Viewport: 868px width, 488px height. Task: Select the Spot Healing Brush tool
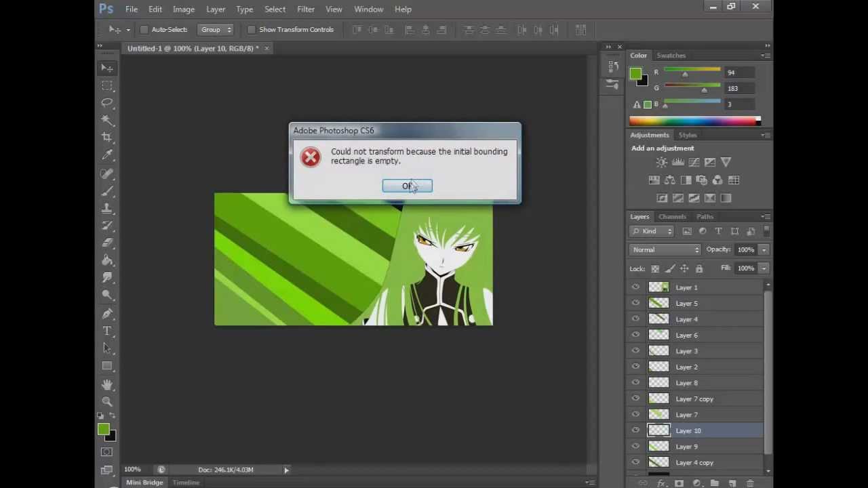pyautogui.click(x=107, y=174)
